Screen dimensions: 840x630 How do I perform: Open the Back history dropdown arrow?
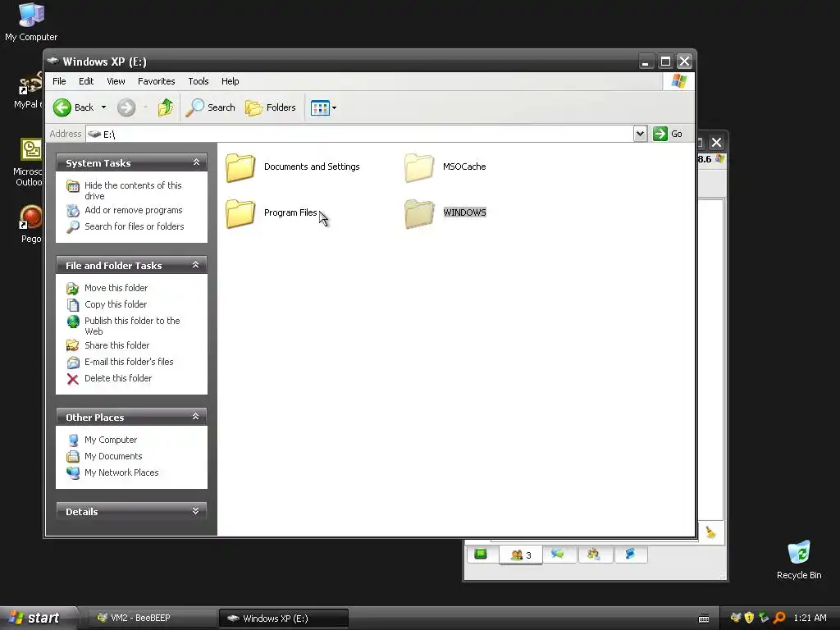(104, 107)
